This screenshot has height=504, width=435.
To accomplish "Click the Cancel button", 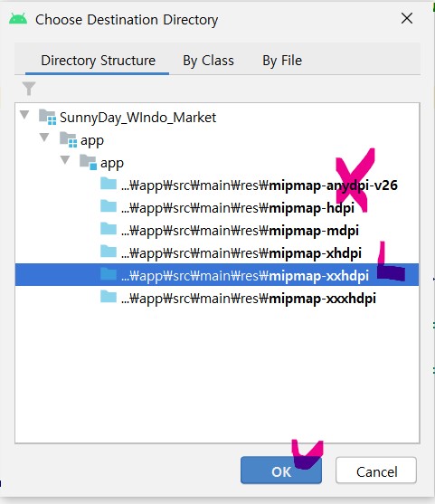I will tap(376, 471).
